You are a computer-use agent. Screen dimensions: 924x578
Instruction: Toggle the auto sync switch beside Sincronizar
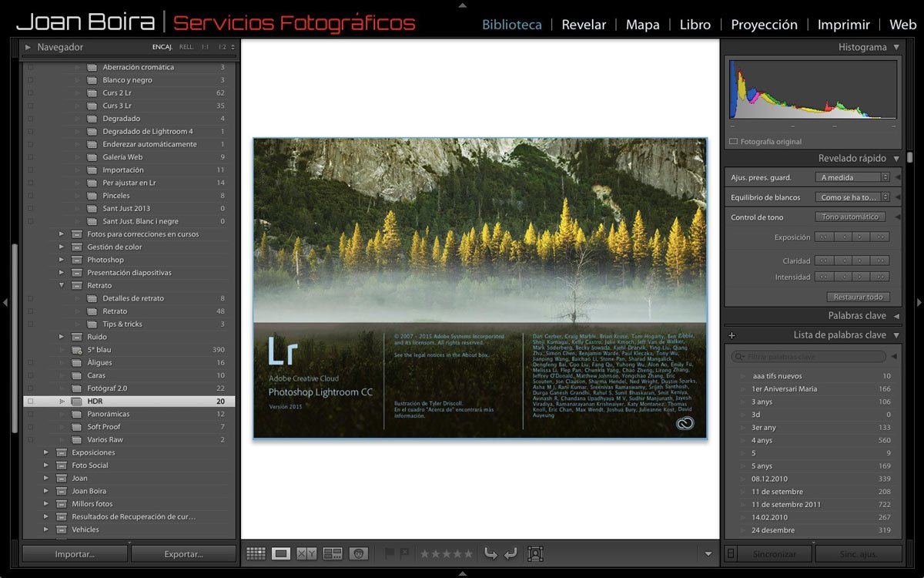click(x=731, y=553)
